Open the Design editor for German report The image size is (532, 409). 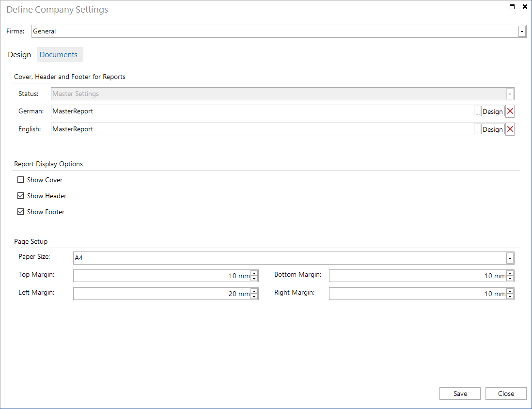493,111
